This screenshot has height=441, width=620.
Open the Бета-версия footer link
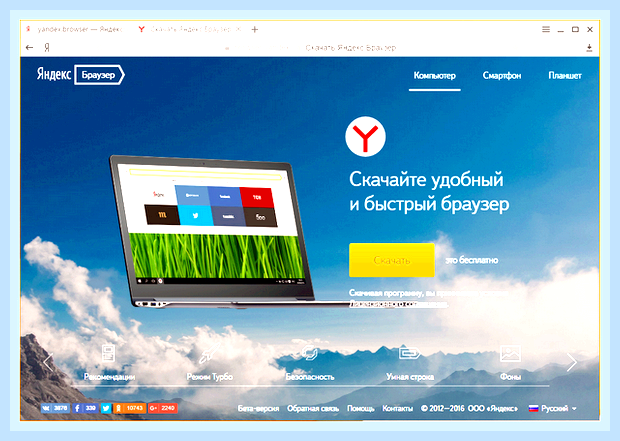(258, 409)
